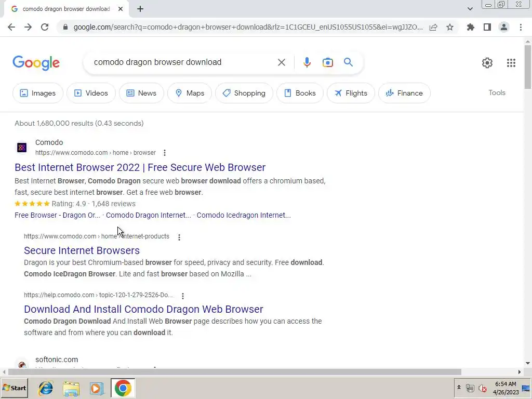Switch to Maps results
Screen dimensions: 532x399
pyautogui.click(x=190, y=93)
